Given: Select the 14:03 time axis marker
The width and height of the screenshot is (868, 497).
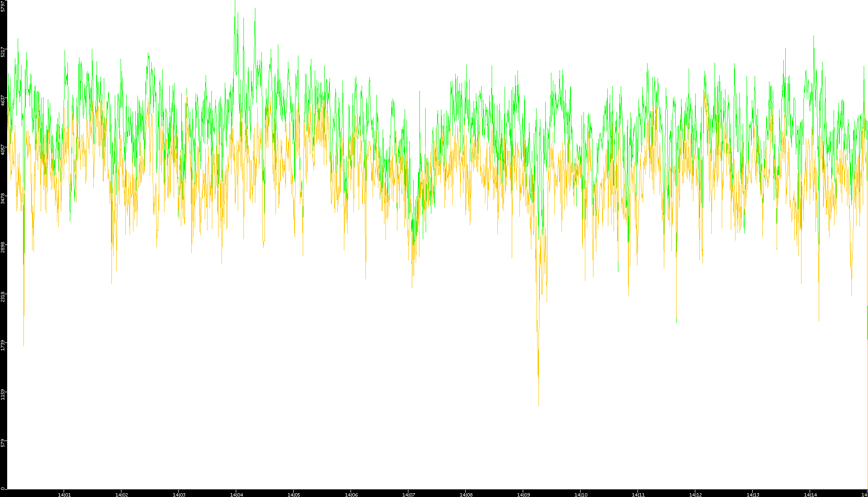Looking at the screenshot, I should [x=179, y=494].
